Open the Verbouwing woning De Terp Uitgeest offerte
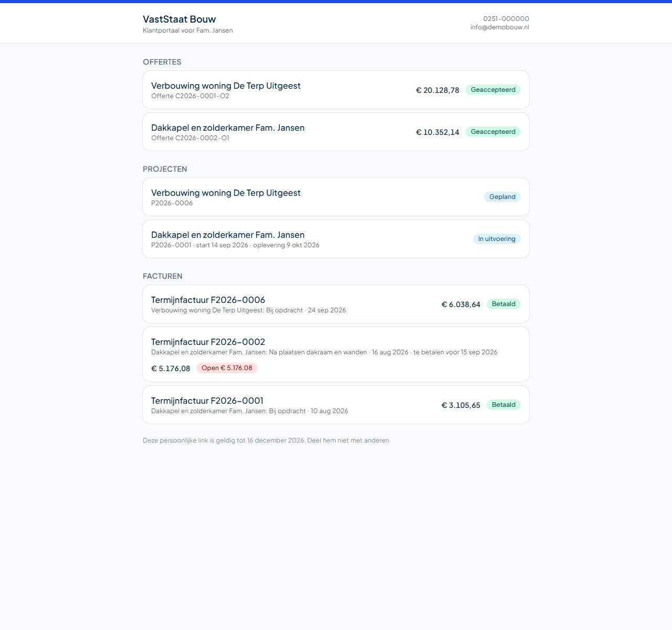The image size is (672, 630). pos(336,90)
